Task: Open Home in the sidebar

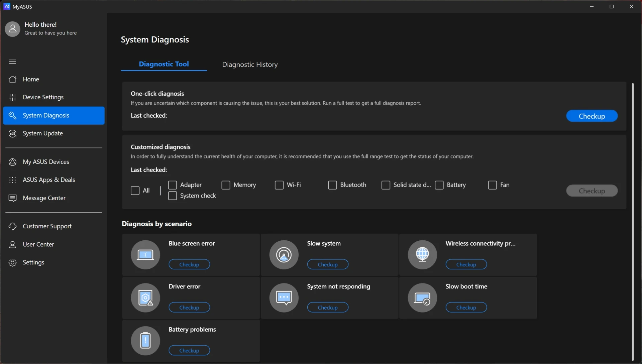Action: tap(31, 79)
